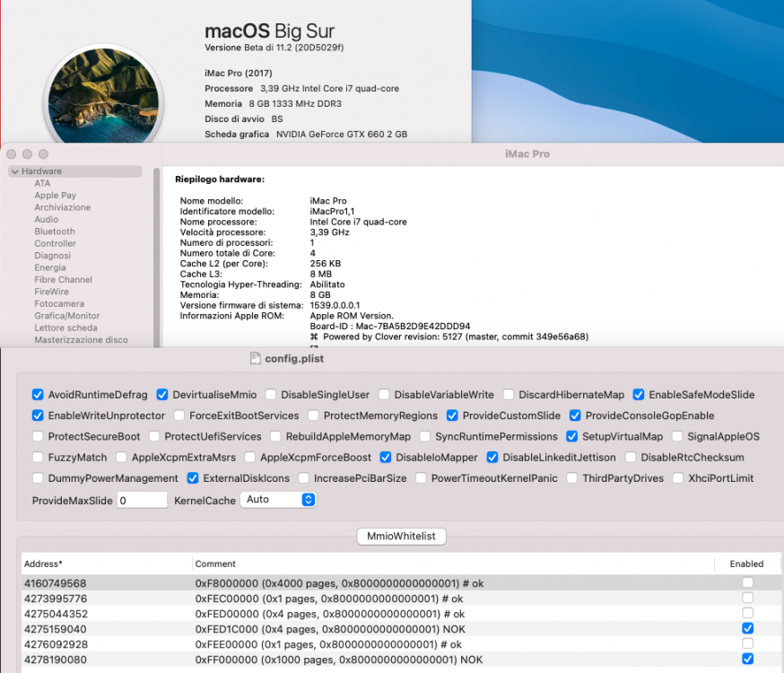Enable SignalAppleOS checkbox
The image size is (784, 673).
(x=677, y=436)
